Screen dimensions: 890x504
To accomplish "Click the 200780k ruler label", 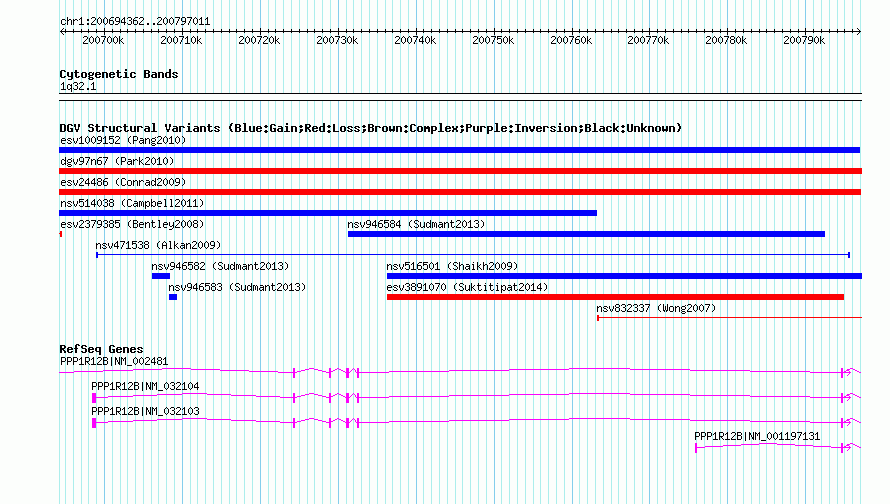I will click(x=726, y=40).
